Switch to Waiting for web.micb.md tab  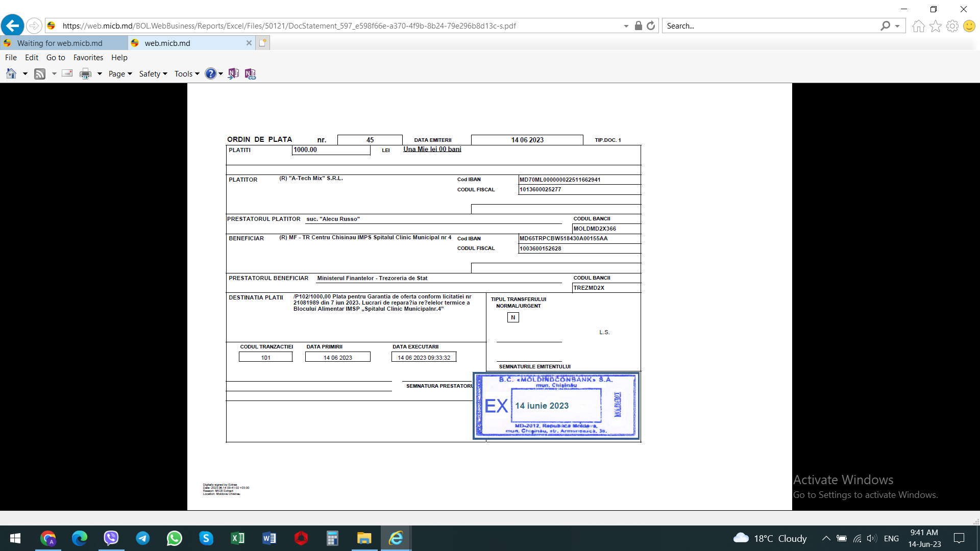point(60,43)
